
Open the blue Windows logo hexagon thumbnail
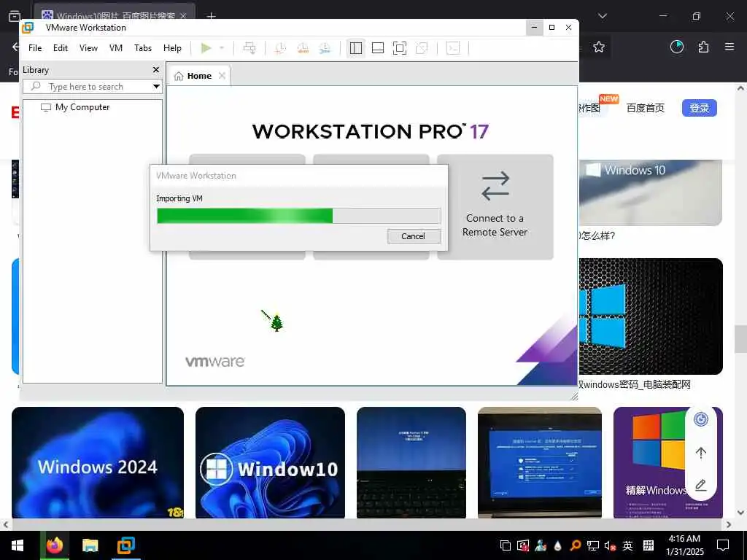click(x=651, y=316)
